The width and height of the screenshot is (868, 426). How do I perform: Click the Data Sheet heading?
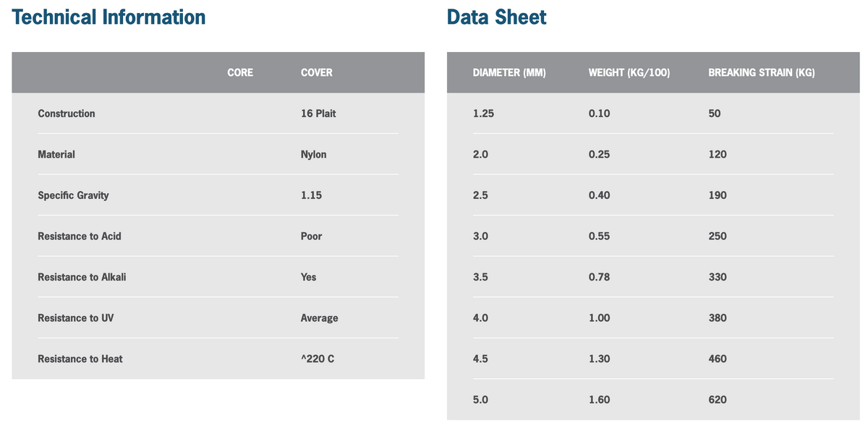click(496, 17)
